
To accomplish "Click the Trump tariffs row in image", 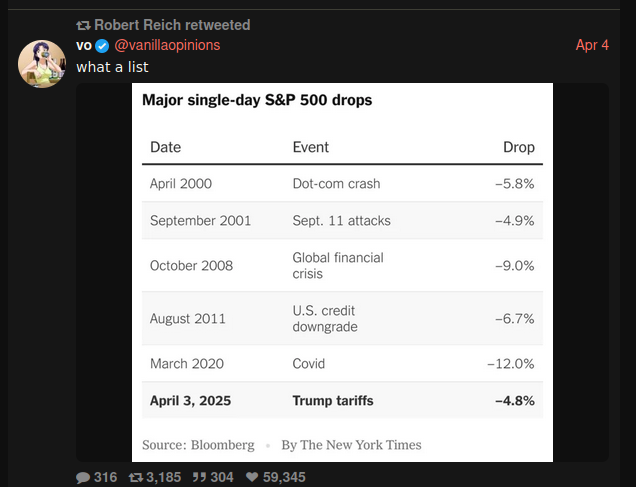I will tap(342, 400).
